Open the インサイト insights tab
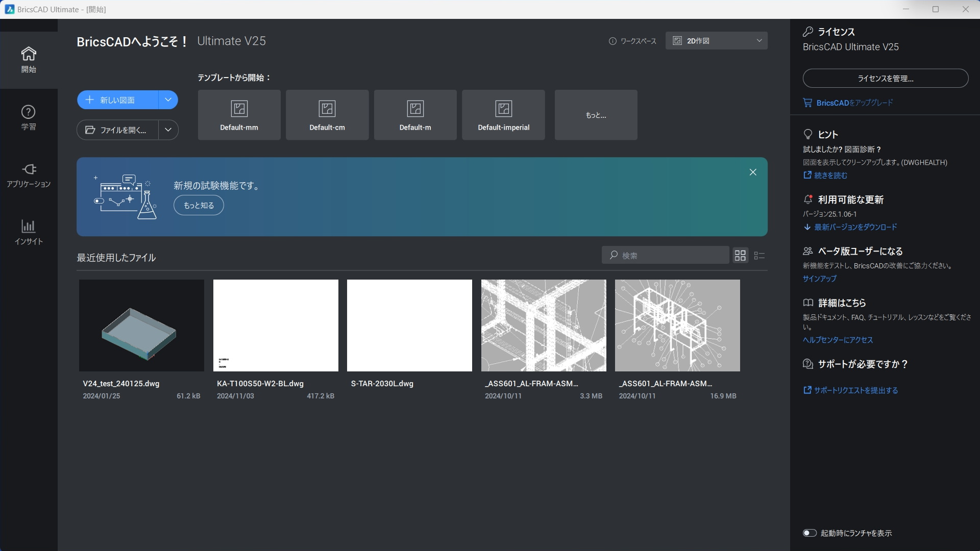The height and width of the screenshot is (551, 980). (x=29, y=233)
